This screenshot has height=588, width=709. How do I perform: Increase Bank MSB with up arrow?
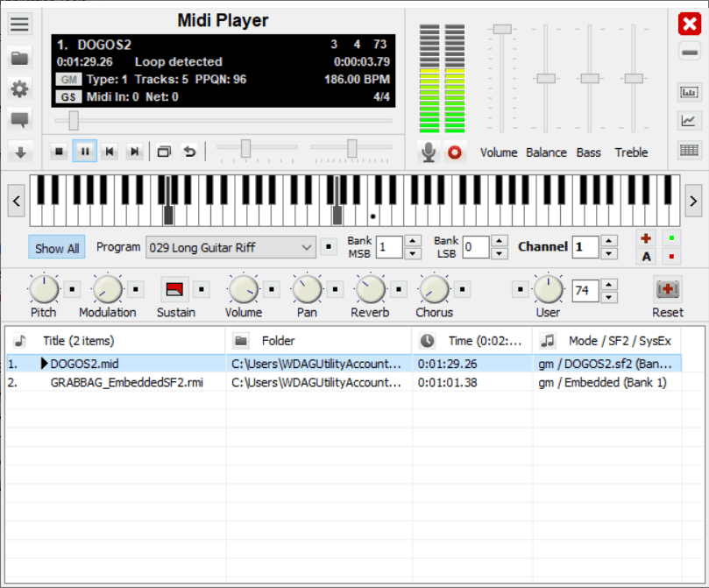(413, 241)
